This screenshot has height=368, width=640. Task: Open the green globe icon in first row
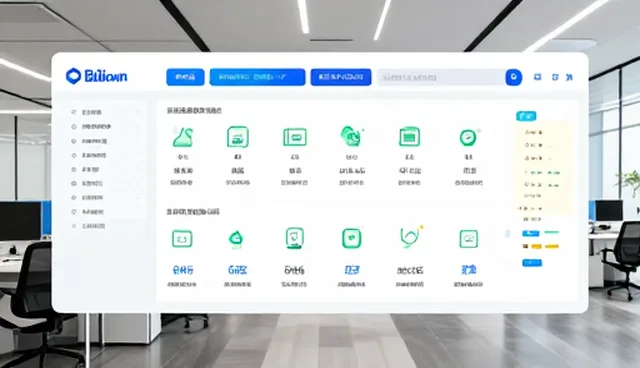351,136
